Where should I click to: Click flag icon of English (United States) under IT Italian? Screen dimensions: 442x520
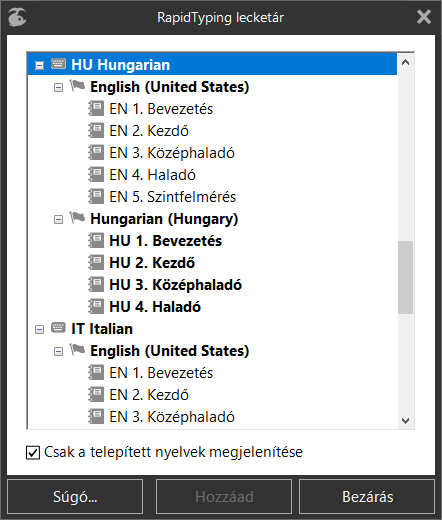(x=77, y=350)
